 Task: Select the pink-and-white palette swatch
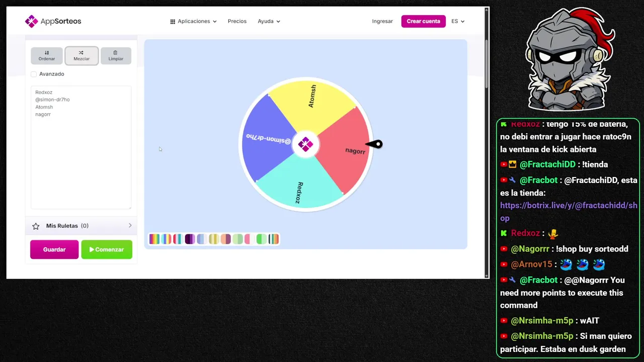[250, 239]
